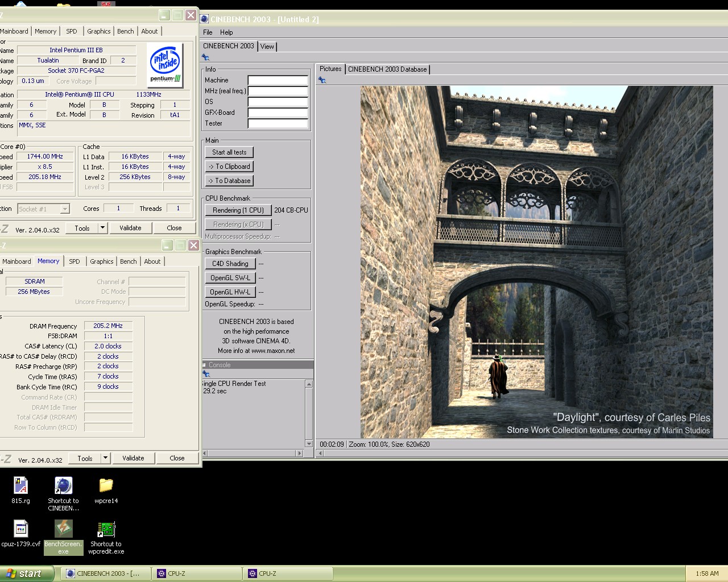The image size is (728, 582).
Task: Select the first CPU-Z taskbar button
Action: tap(197, 573)
